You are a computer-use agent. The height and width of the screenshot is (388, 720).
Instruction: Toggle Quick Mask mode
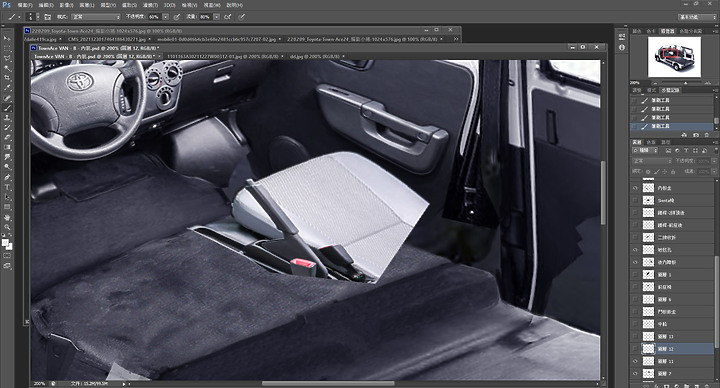[7, 256]
